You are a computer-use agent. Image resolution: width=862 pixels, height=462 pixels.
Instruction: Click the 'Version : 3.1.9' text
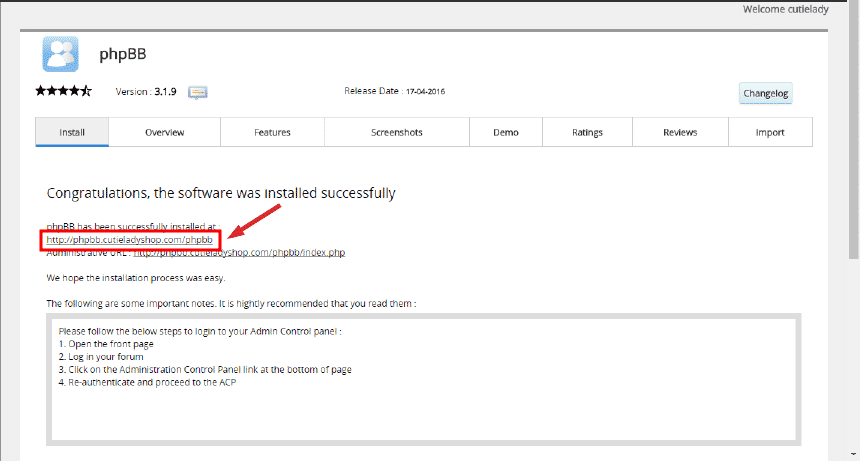point(146,92)
